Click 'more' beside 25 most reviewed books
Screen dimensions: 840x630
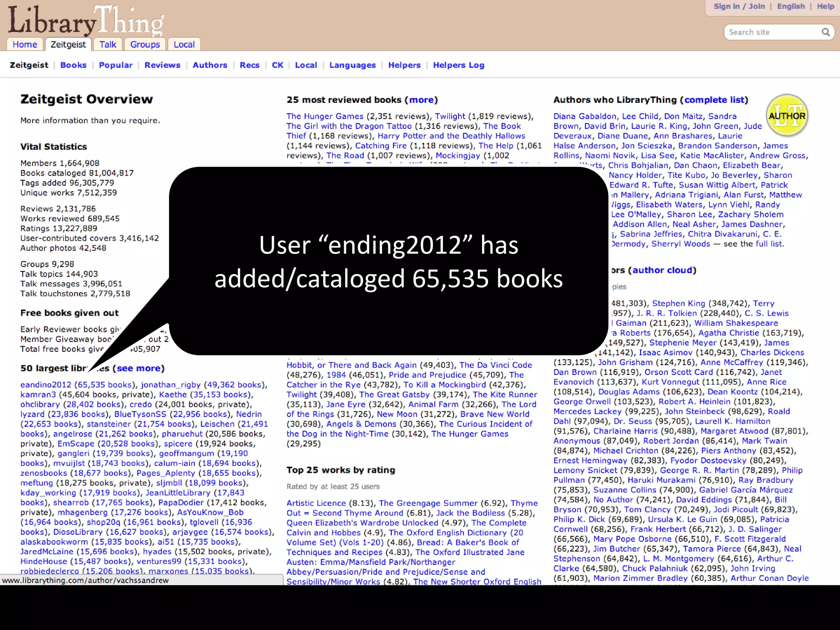[421, 100]
